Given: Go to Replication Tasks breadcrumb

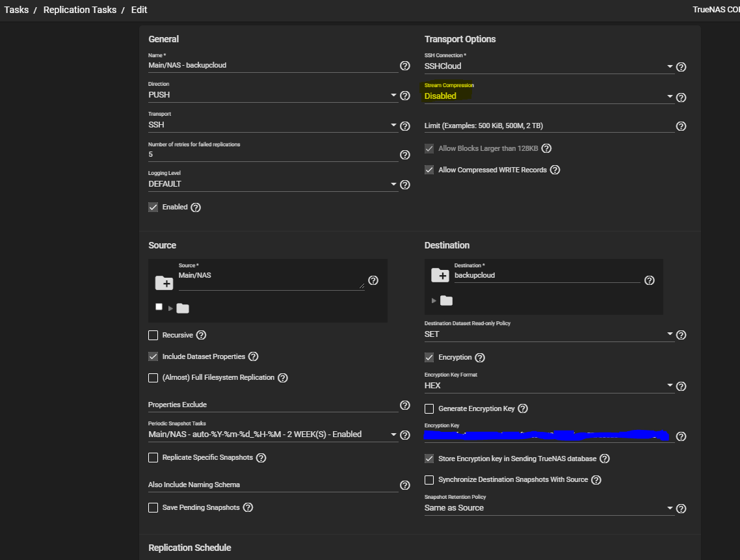Looking at the screenshot, I should pyautogui.click(x=80, y=10).
